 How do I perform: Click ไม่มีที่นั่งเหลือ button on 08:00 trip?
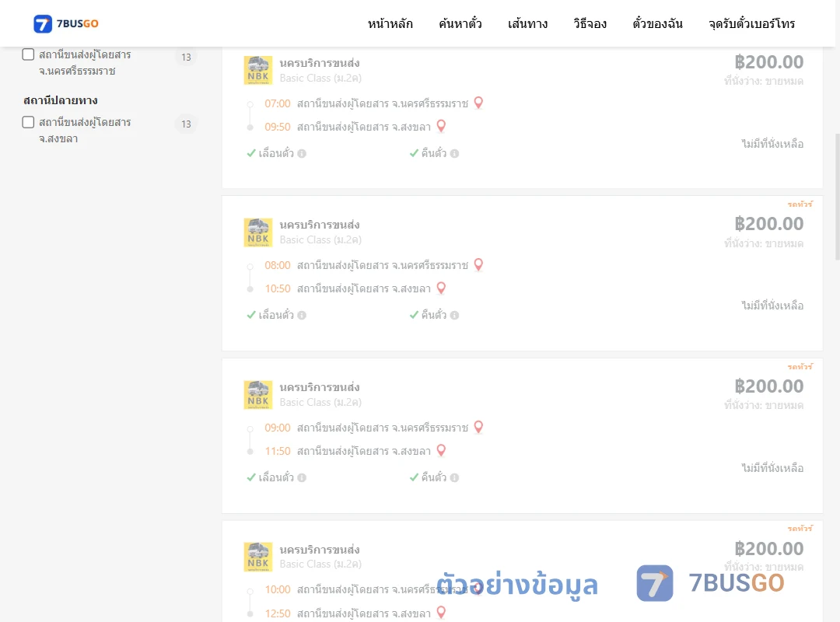point(772,306)
